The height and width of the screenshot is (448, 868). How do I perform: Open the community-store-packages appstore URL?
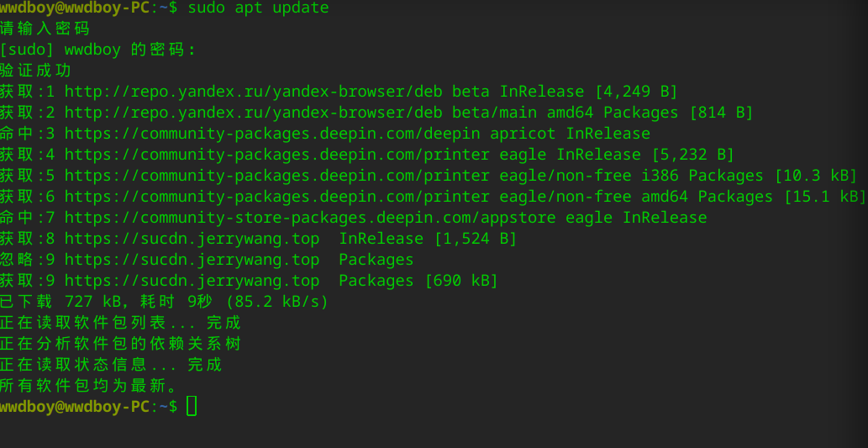point(309,218)
